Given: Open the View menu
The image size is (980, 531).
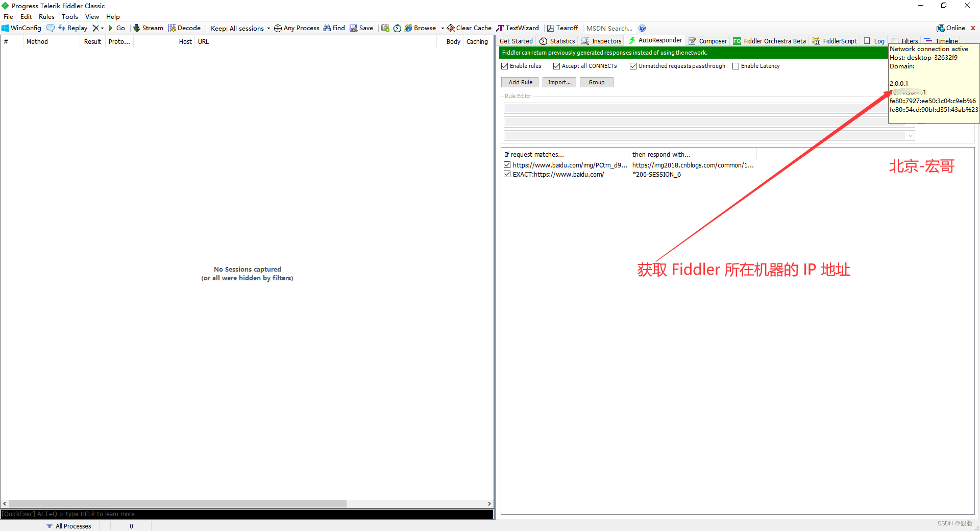Looking at the screenshot, I should 92,16.
